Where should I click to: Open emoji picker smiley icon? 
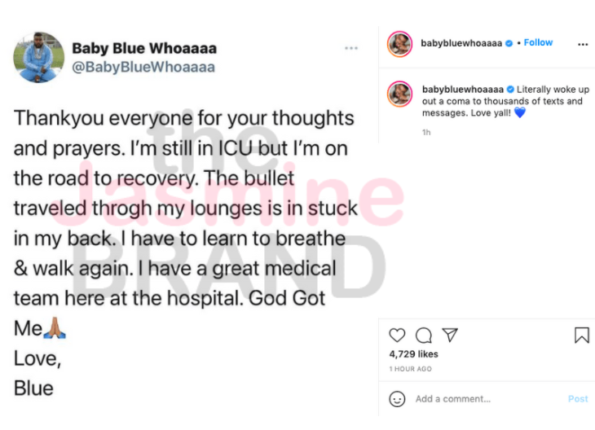397,399
